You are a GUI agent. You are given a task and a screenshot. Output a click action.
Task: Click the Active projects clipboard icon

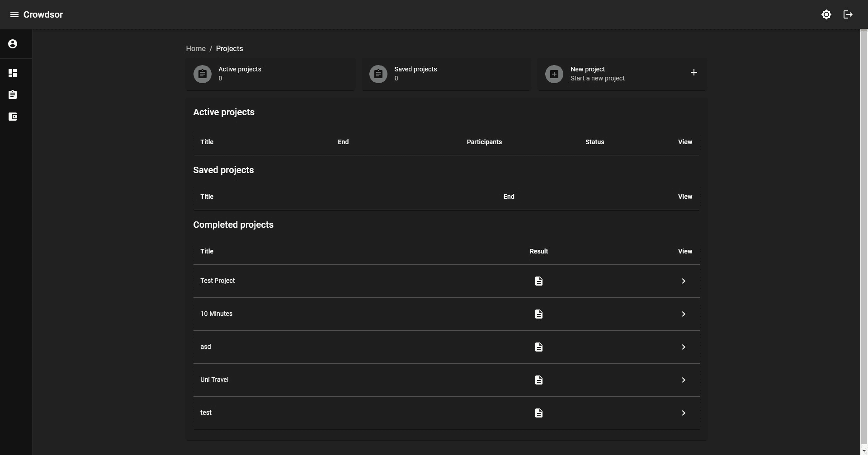pos(202,74)
